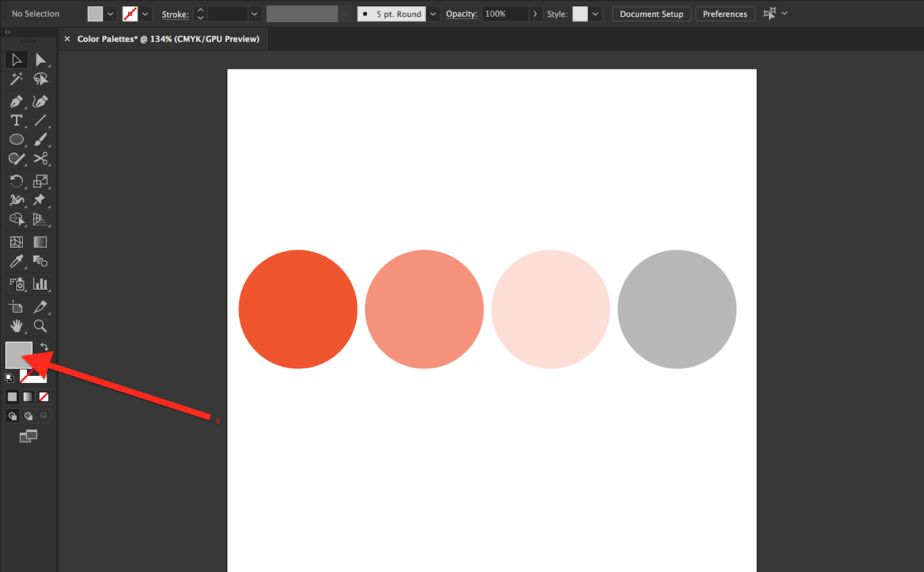
Task: Select the Magic Wand tool
Action: [x=16, y=79]
